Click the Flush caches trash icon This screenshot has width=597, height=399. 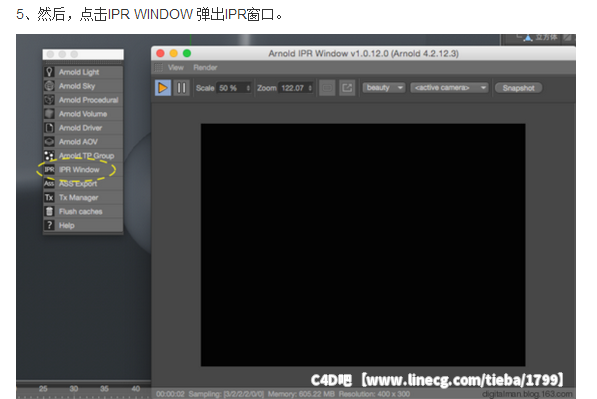click(x=49, y=211)
